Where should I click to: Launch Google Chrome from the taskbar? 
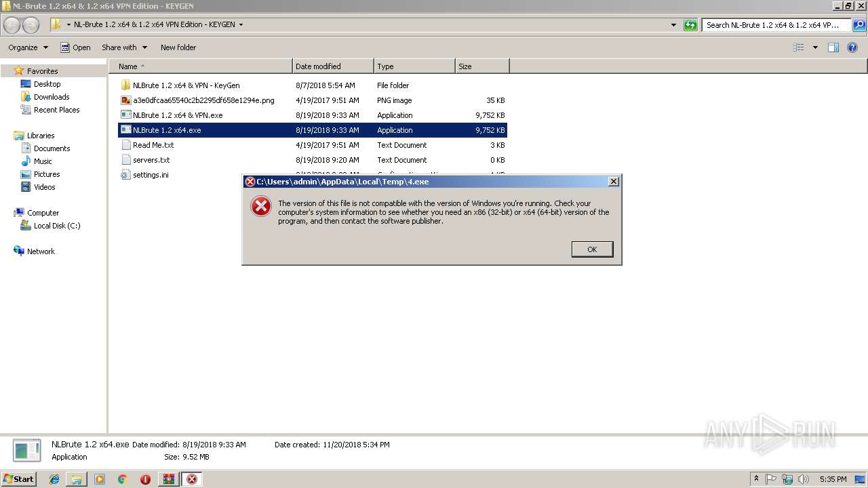(123, 479)
